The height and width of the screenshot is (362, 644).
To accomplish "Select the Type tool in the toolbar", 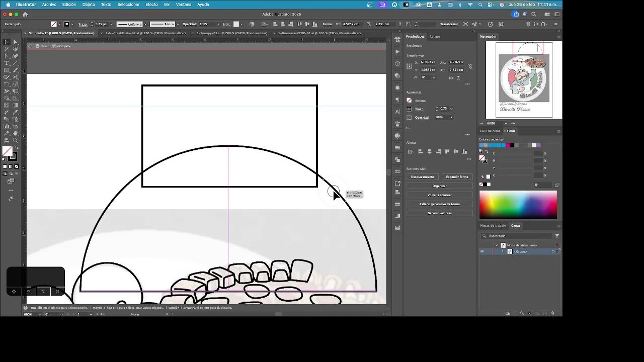I will tap(7, 63).
